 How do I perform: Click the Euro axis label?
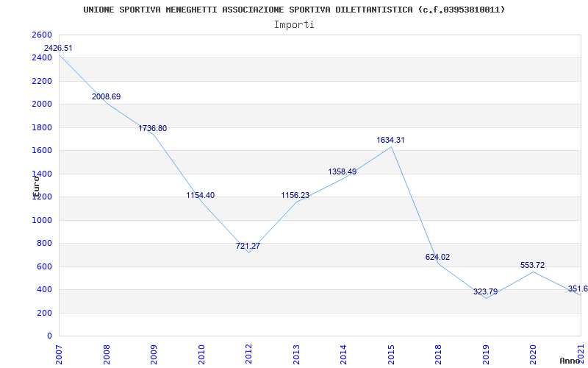coord(35,186)
